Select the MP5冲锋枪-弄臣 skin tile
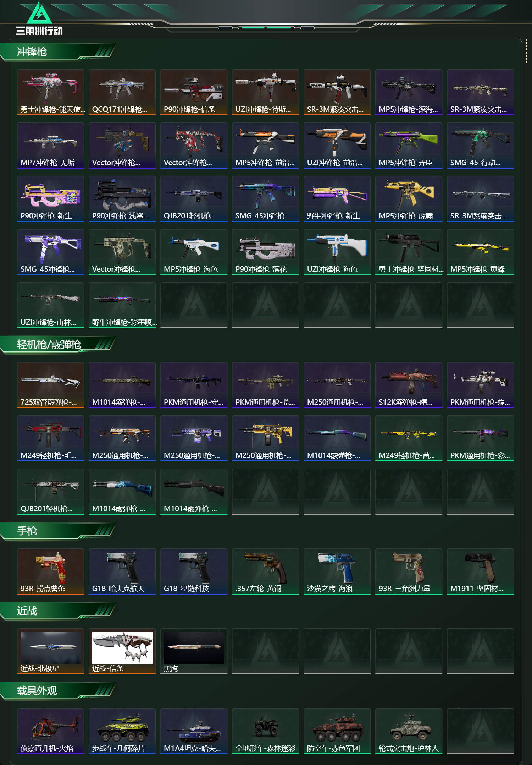The width and height of the screenshot is (532, 765). pyautogui.click(x=409, y=146)
